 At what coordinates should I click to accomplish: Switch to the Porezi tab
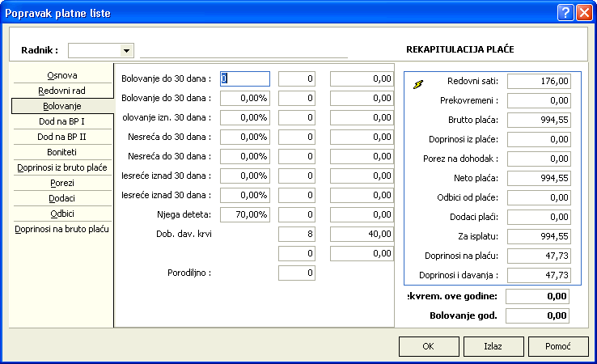coord(62,183)
